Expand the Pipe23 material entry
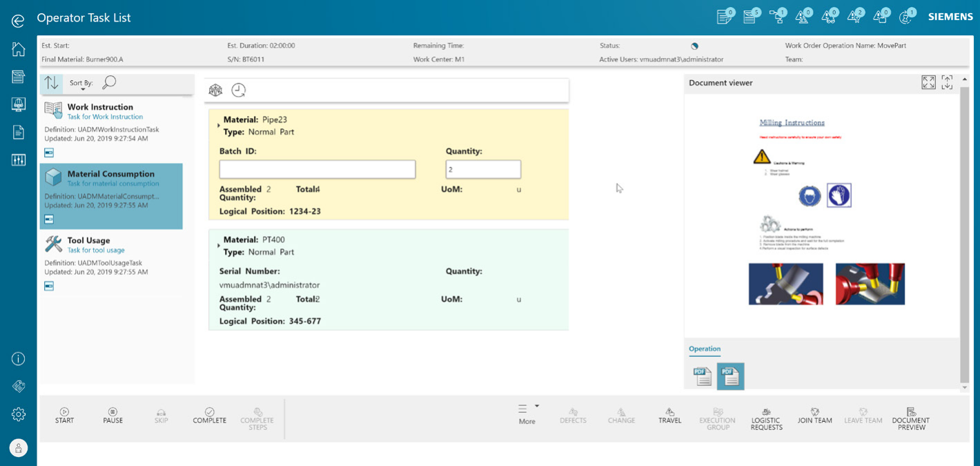Image resolution: width=980 pixels, height=466 pixels. tap(219, 126)
